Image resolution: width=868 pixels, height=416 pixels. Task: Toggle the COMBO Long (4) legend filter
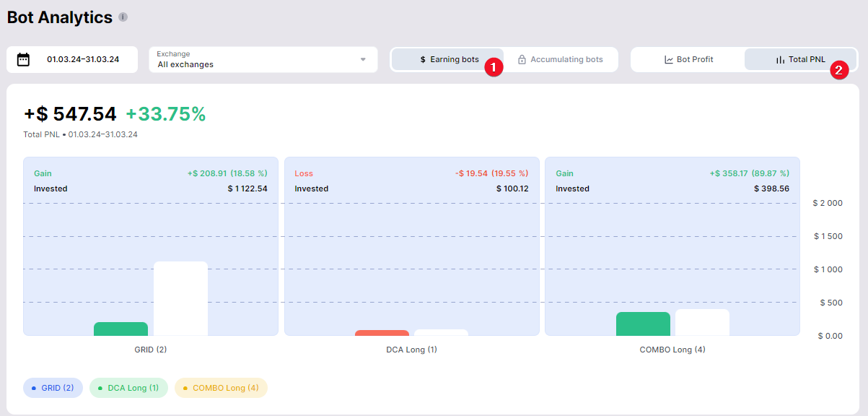221,388
